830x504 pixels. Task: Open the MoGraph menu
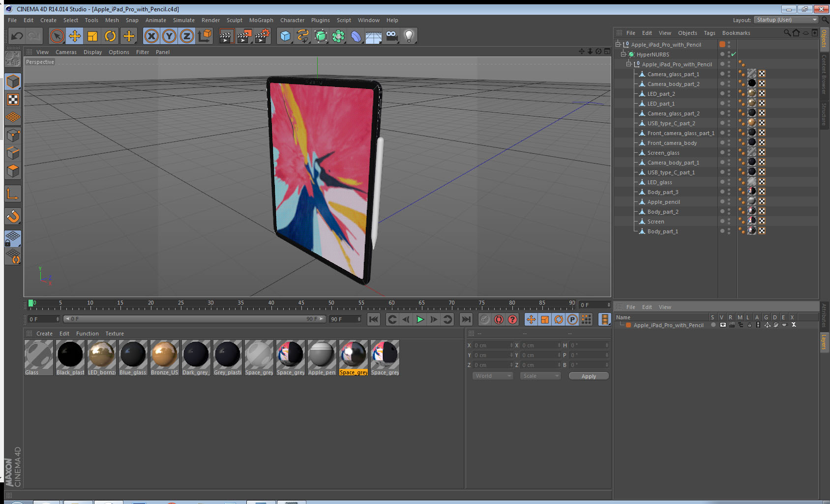(x=261, y=20)
